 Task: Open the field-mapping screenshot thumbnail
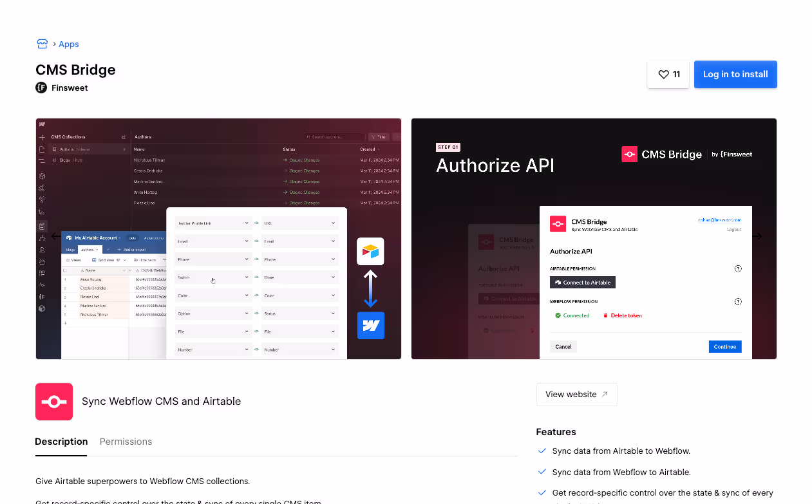tap(218, 239)
